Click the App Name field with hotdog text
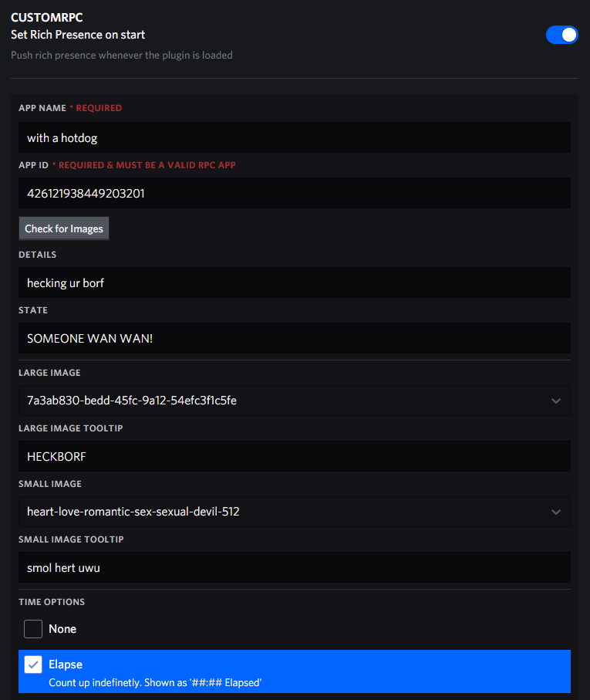The height and width of the screenshot is (700, 590). [295, 137]
